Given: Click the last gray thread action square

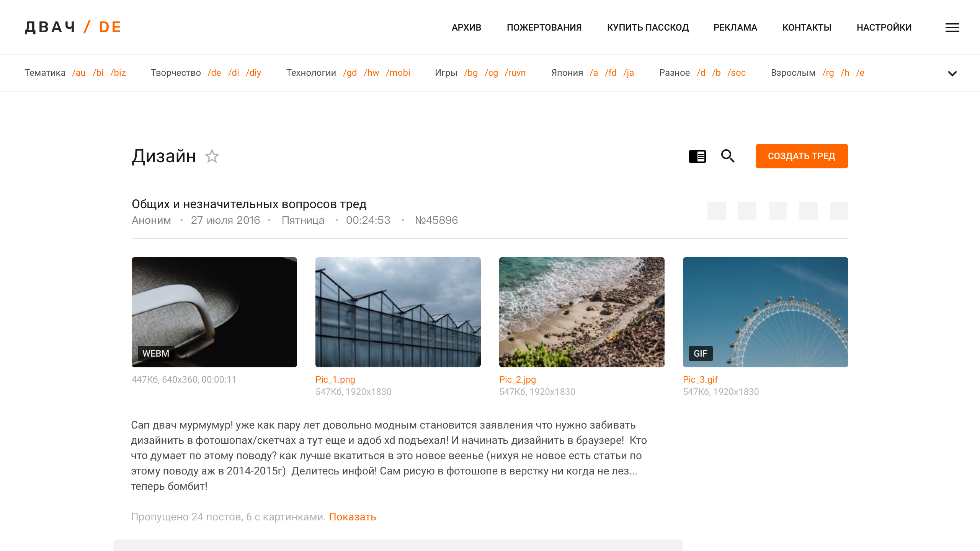Looking at the screenshot, I should click(x=839, y=211).
